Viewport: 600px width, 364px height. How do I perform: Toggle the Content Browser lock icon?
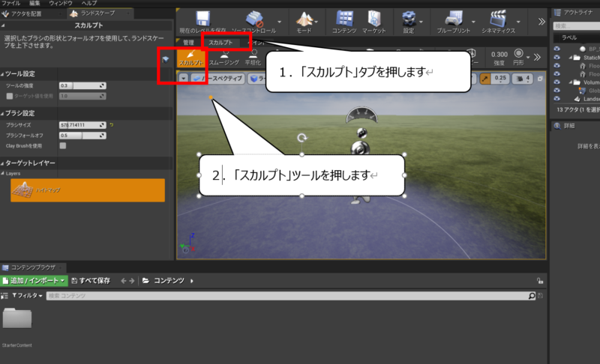point(540,281)
